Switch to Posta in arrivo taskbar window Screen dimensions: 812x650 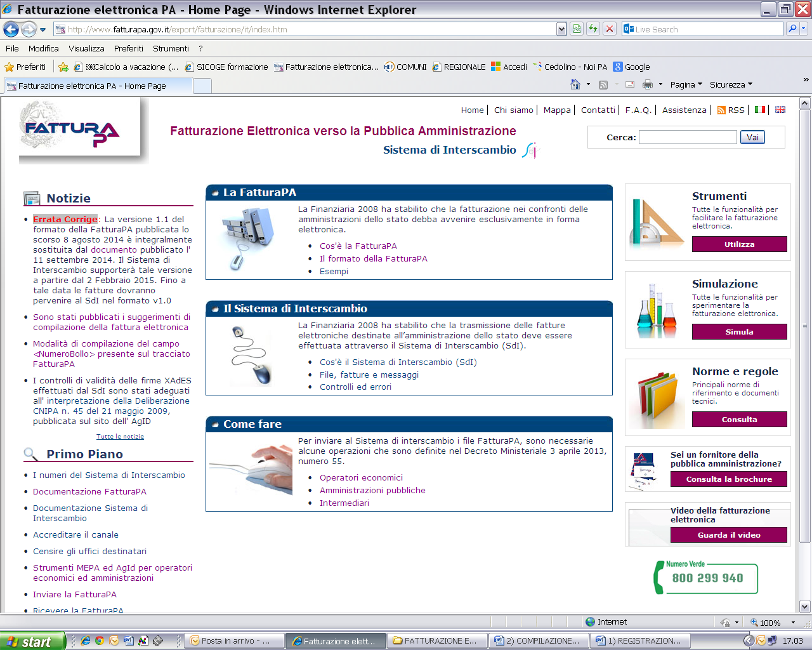click(x=233, y=641)
